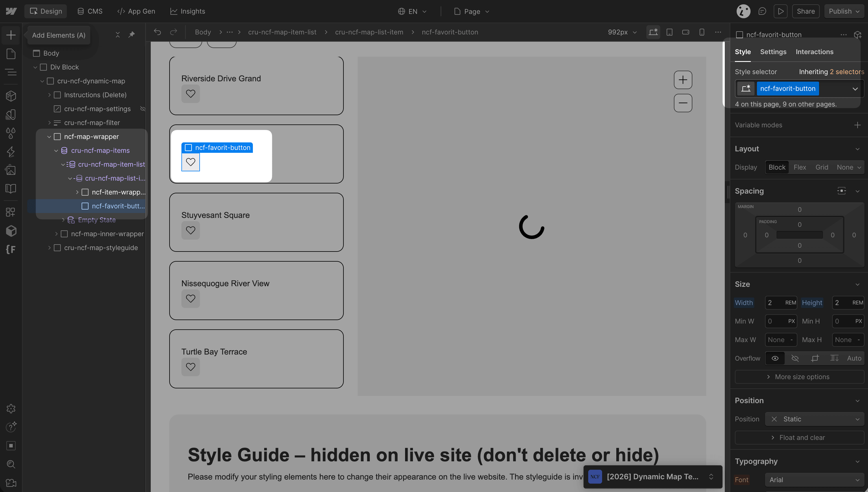Screen dimensions: 868x492
Task: Toggle the ncf-favorit-button checkbox in the style panel header
Action: coord(739,35)
